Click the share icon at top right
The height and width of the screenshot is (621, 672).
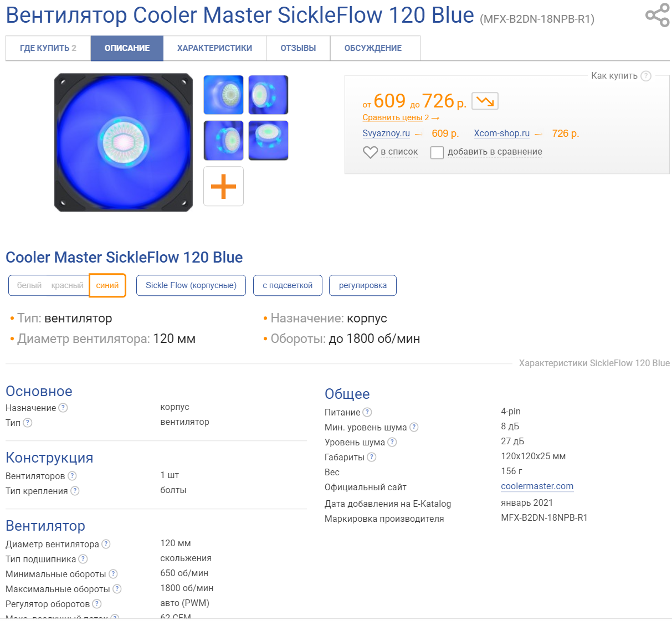pyautogui.click(x=657, y=15)
